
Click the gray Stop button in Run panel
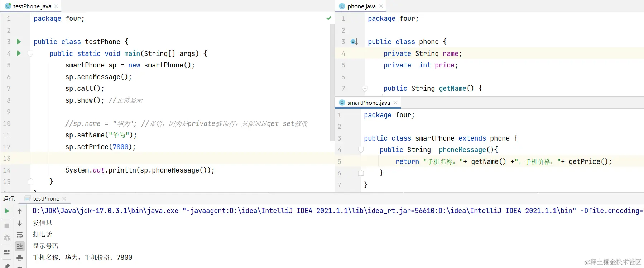click(7, 226)
